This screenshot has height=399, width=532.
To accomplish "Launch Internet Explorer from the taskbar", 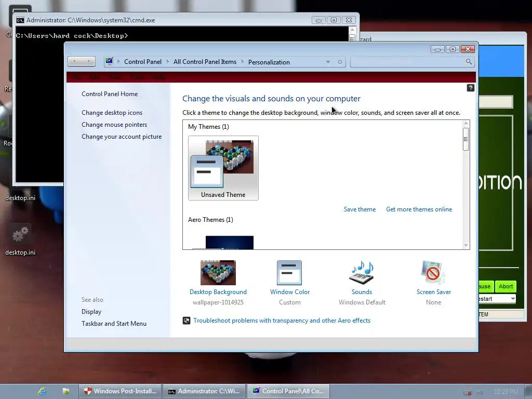I will pyautogui.click(x=42, y=391).
